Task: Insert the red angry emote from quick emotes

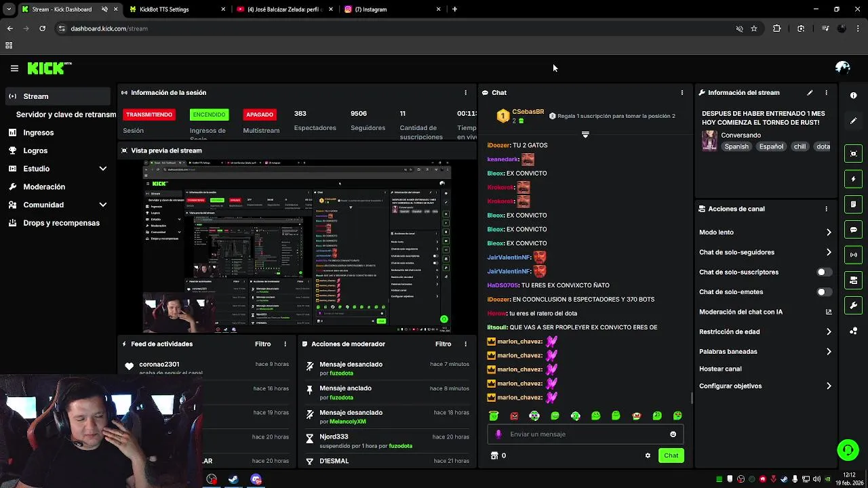Action: (514, 416)
